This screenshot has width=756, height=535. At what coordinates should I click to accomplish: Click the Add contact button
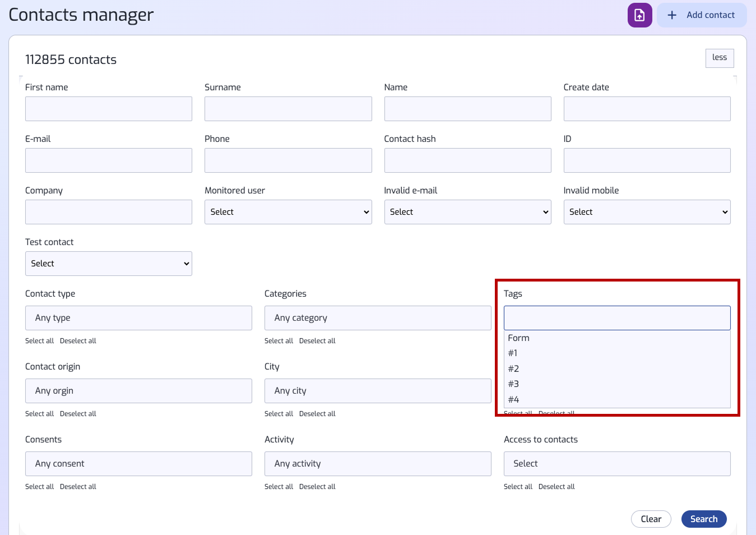tap(702, 15)
